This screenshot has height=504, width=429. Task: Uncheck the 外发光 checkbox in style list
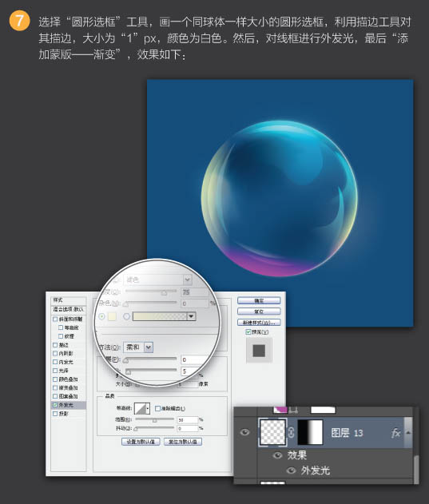pos(55,405)
